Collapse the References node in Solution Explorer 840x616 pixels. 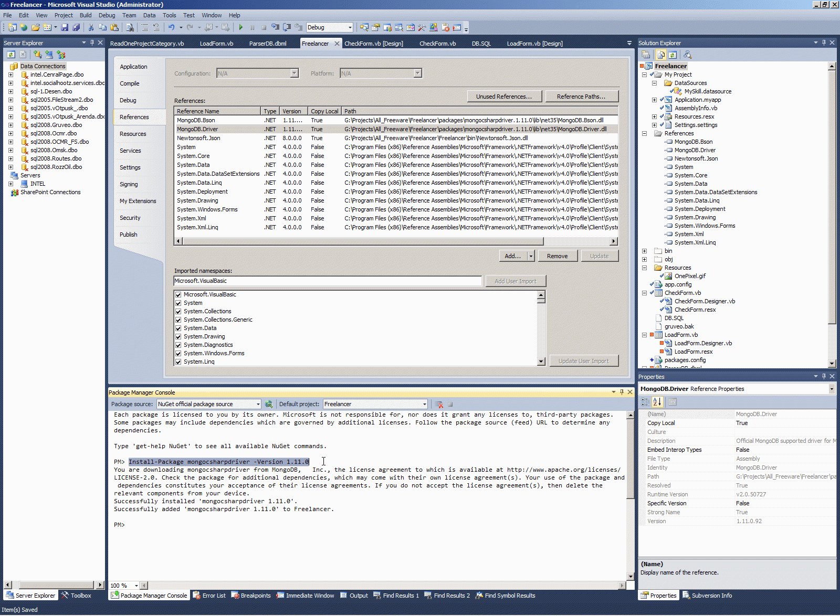tap(644, 133)
